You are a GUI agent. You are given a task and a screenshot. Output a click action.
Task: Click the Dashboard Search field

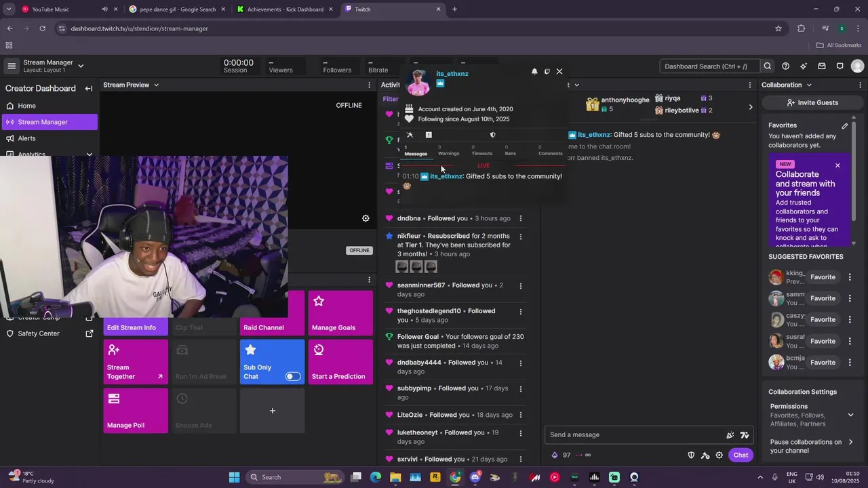click(x=709, y=66)
